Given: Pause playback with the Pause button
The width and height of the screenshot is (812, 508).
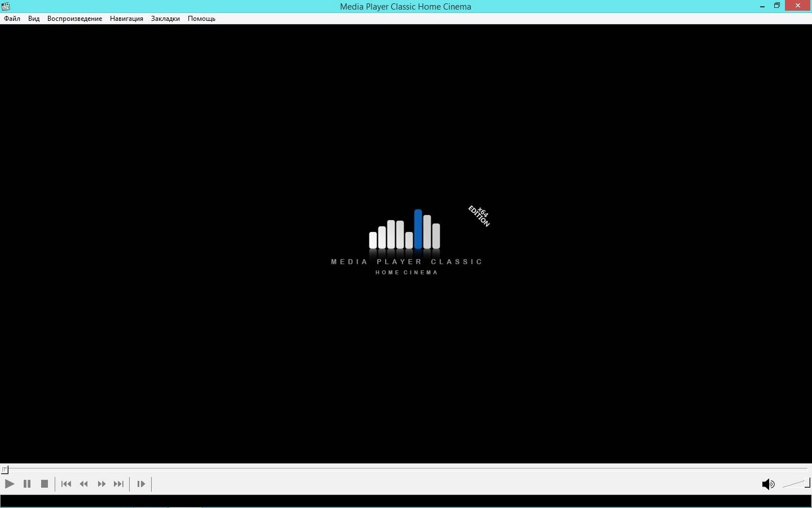Looking at the screenshot, I should coord(27,484).
